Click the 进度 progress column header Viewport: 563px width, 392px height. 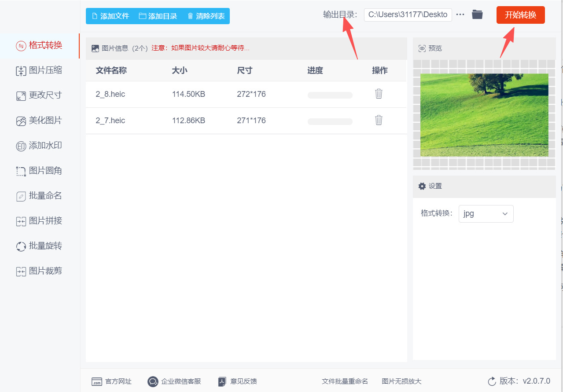click(x=315, y=71)
